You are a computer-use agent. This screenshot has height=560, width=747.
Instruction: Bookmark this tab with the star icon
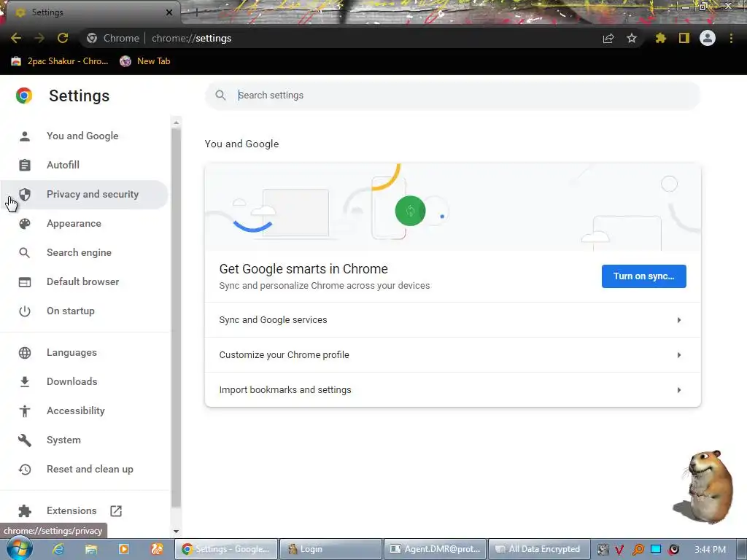(632, 38)
